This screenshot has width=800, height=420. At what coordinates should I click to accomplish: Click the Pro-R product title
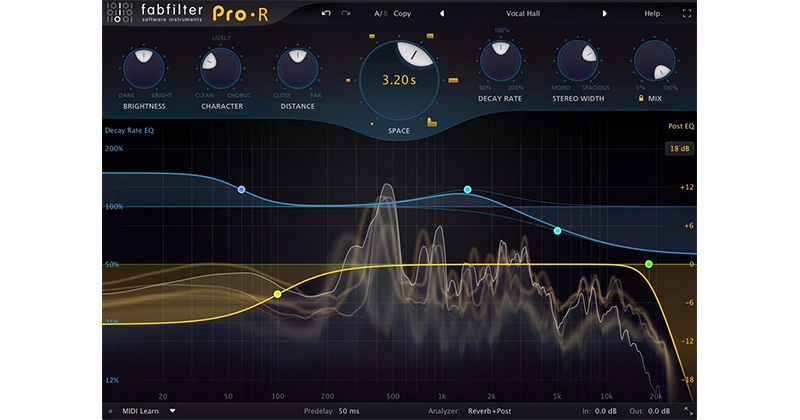tap(240, 14)
